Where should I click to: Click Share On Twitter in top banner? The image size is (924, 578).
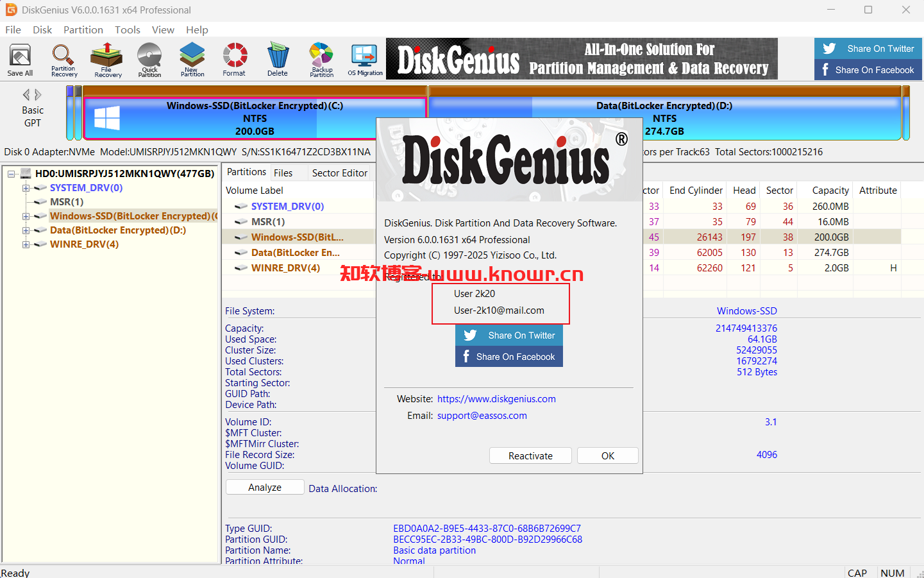tap(868, 49)
